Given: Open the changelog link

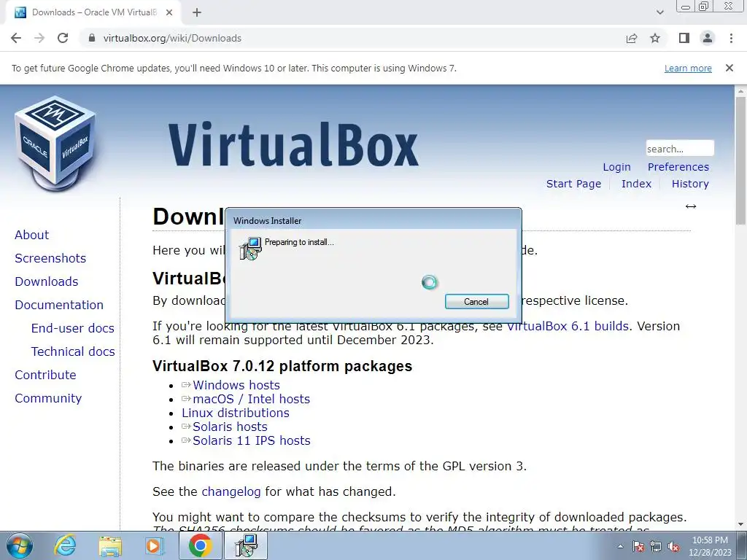Looking at the screenshot, I should click(x=231, y=491).
